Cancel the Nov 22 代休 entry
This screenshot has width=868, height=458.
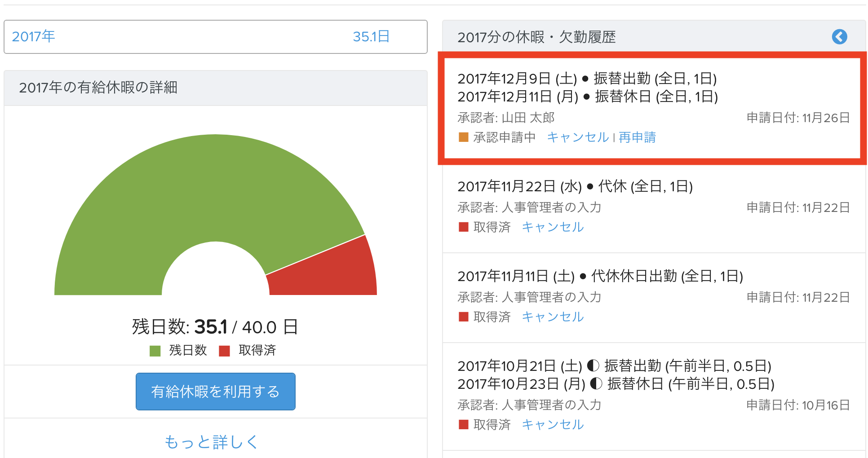(x=553, y=227)
